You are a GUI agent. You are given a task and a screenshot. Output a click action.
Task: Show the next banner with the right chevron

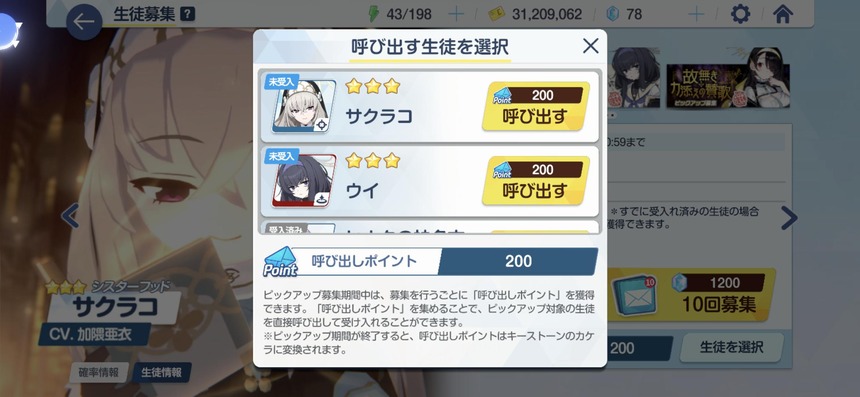[x=789, y=218]
